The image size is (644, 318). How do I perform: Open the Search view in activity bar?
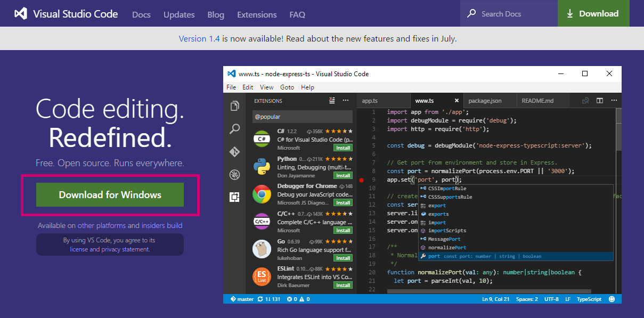tap(234, 129)
